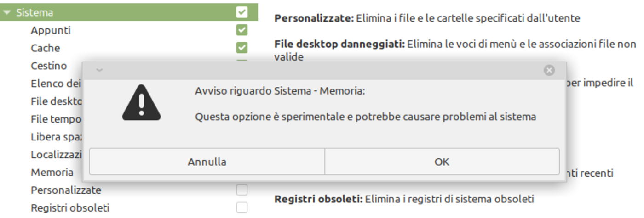
Task: Toggle the Sistema group checkbox
Action: 241,12
